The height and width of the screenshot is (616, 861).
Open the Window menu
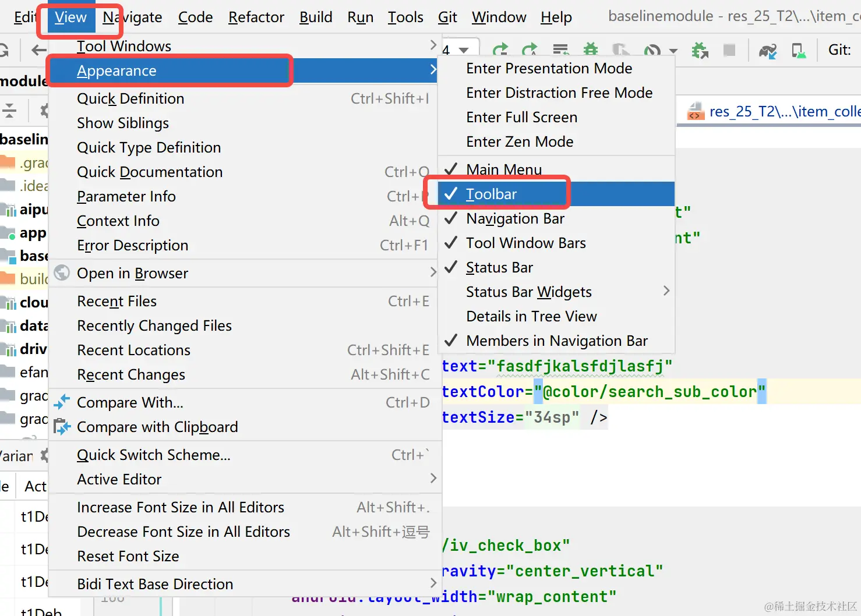pos(499,17)
